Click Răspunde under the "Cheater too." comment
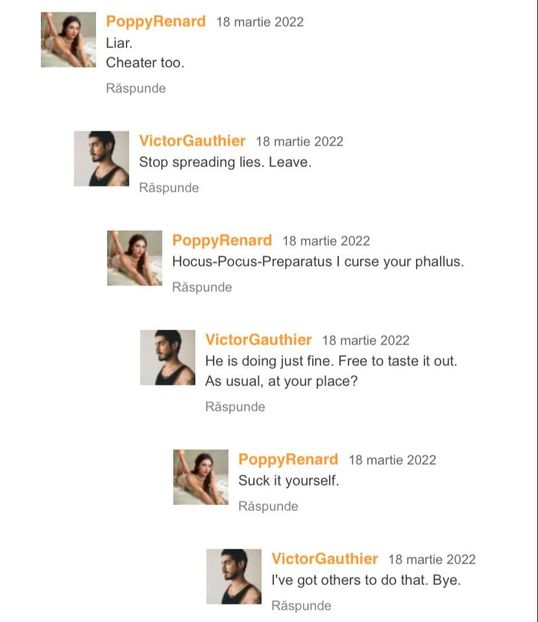 [x=136, y=88]
